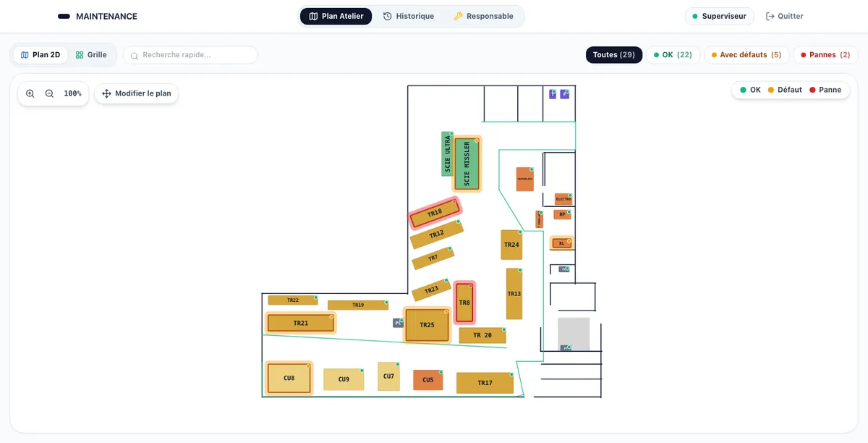Select the SCIE MISSLER machine
Viewport: 868px width, 443px height.
coord(467,164)
